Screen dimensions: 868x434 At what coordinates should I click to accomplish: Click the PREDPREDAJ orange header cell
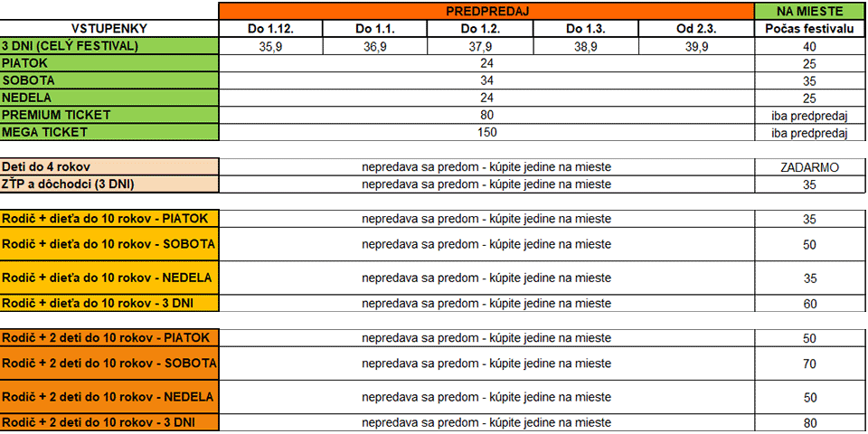[486, 11]
